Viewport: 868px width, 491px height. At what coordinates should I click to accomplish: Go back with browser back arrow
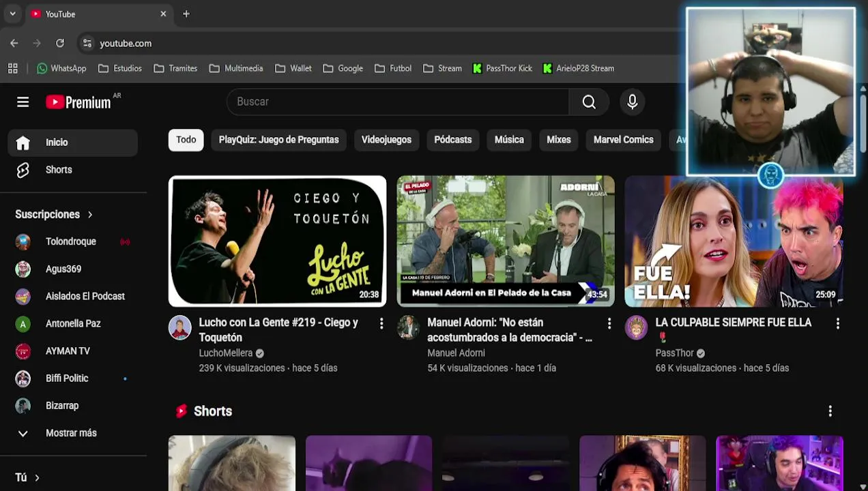[x=14, y=43]
